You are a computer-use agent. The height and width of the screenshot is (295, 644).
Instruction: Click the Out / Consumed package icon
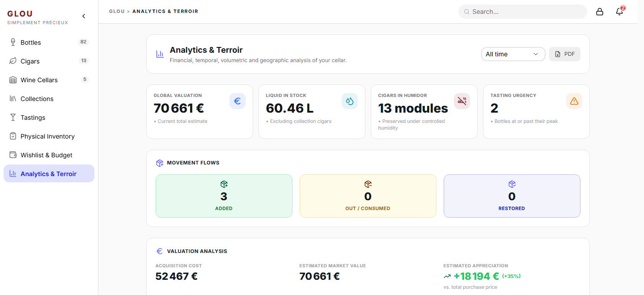coord(368,184)
